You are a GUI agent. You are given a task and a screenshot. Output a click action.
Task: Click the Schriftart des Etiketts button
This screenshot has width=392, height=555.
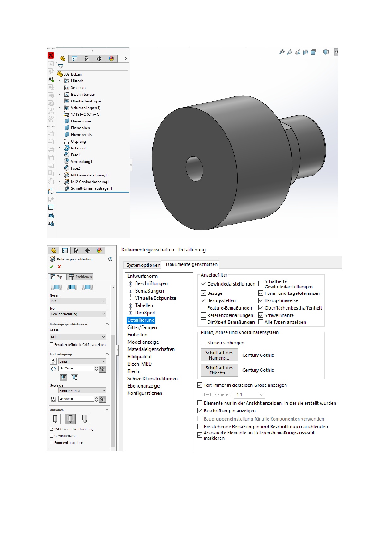(219, 370)
